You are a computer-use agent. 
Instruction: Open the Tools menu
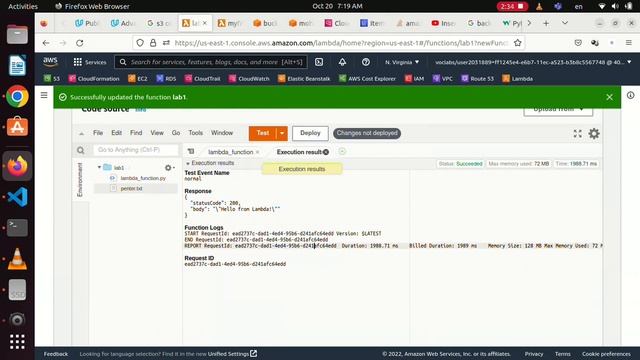coord(196,133)
